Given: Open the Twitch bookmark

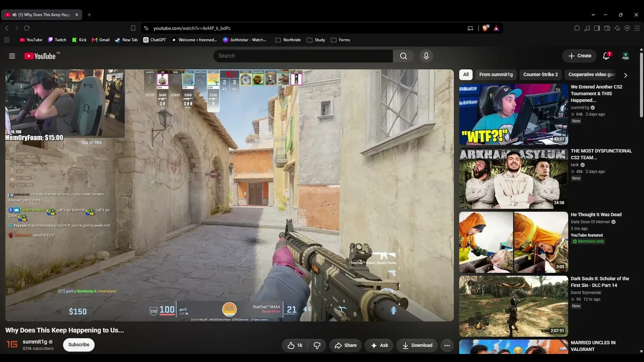Looking at the screenshot, I should coord(57,40).
